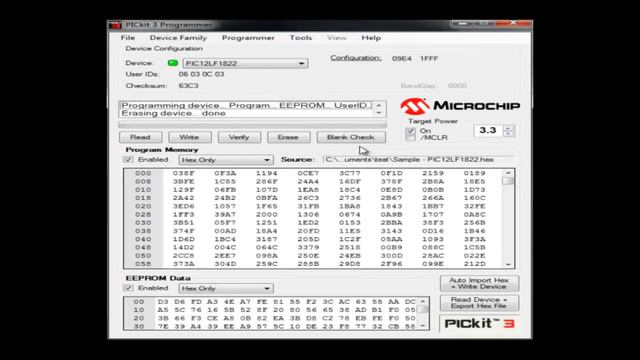Open the File menu
This screenshot has width=640, height=360.
128,38
